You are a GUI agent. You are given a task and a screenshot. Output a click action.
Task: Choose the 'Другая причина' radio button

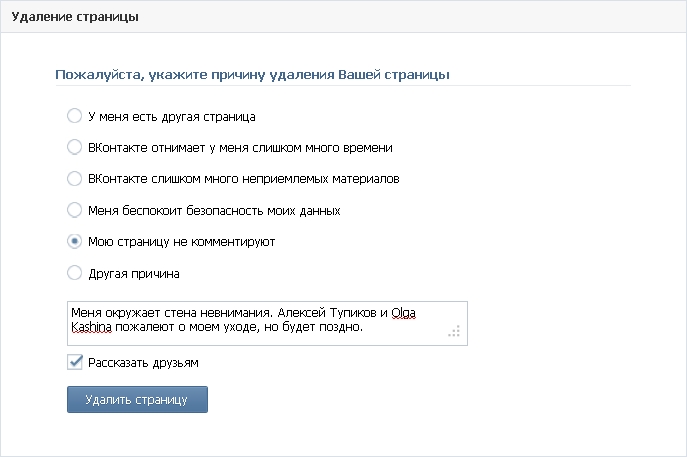click(74, 273)
